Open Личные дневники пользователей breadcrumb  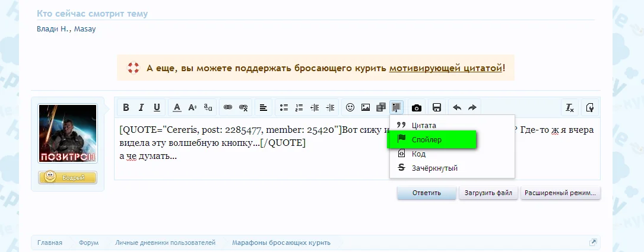click(x=165, y=243)
